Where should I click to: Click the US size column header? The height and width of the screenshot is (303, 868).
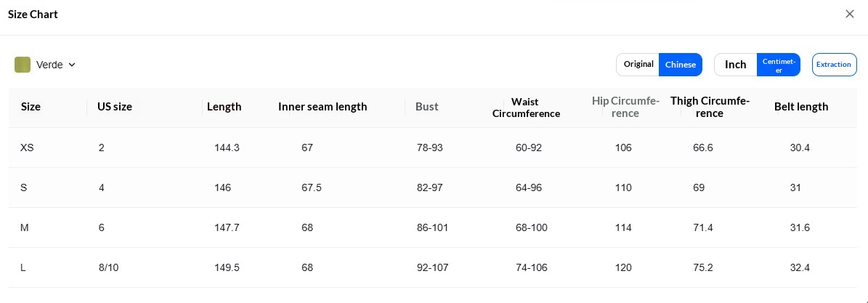coord(115,107)
